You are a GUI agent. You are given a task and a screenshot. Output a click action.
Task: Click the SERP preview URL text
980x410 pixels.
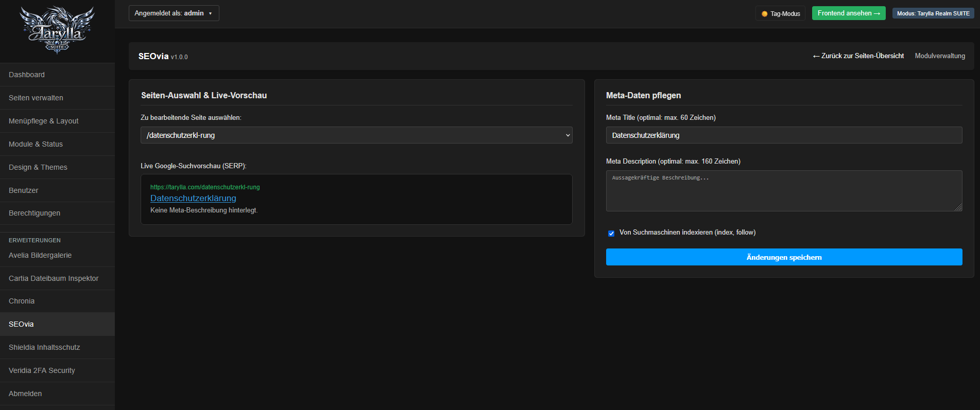click(205, 187)
